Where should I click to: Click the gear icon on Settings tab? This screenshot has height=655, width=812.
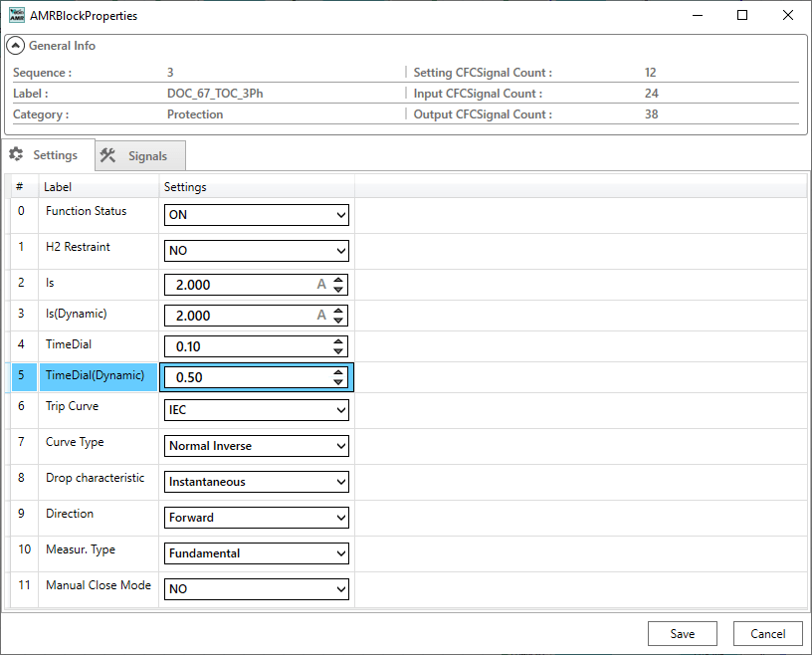(x=16, y=154)
